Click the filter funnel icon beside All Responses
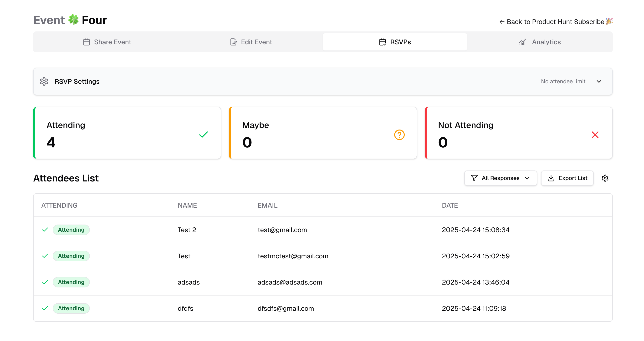Image resolution: width=644 pixels, height=341 pixels. (474, 178)
